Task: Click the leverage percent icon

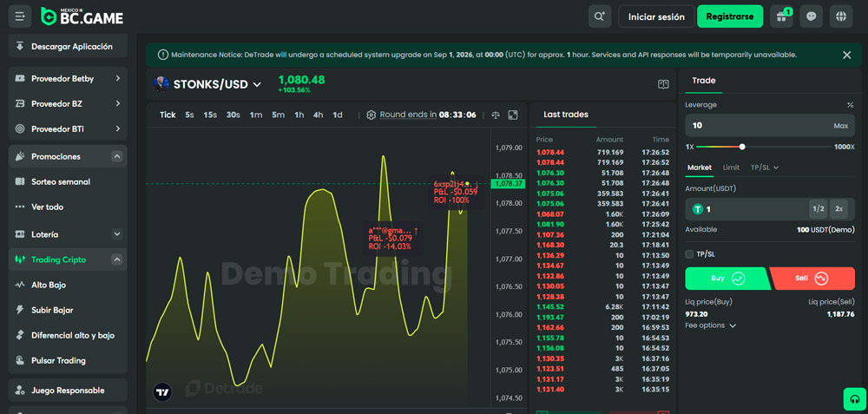Action: tap(850, 105)
